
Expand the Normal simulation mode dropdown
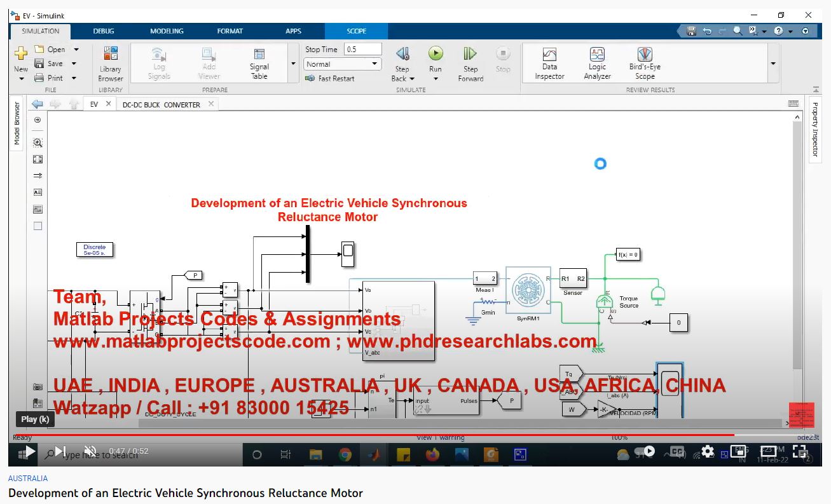coord(374,64)
